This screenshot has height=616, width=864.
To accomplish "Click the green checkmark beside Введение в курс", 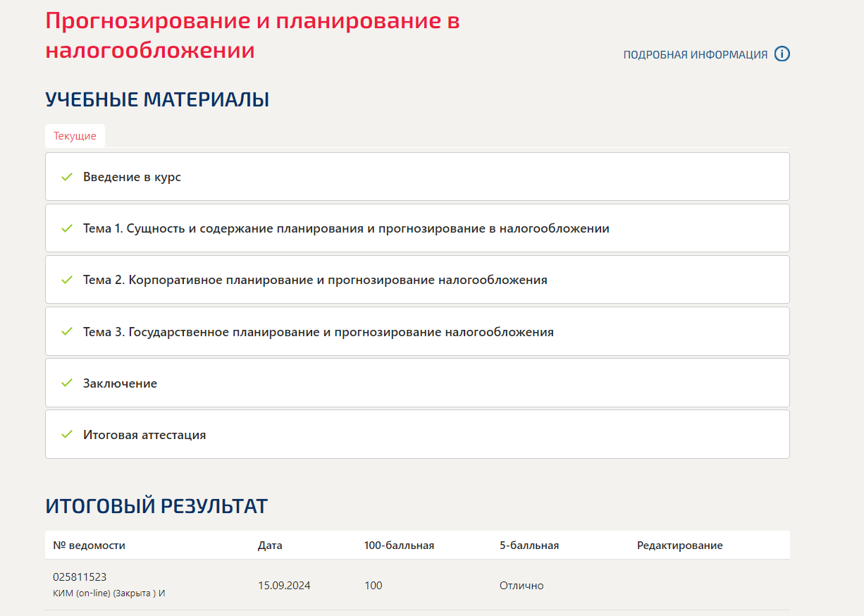I will [x=67, y=177].
